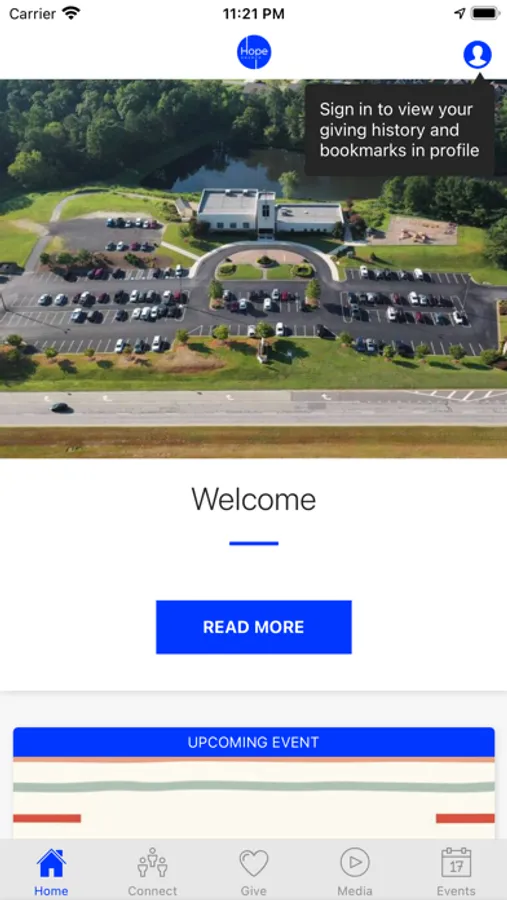Click the READ MORE button

pos(254,627)
